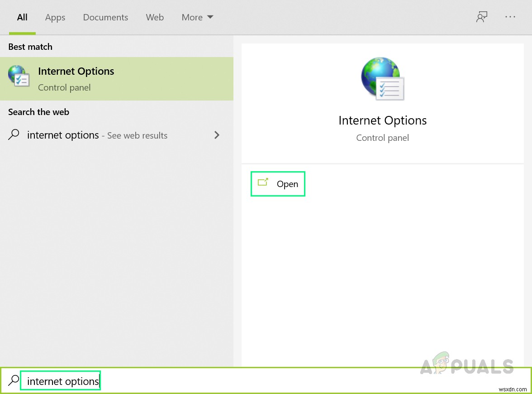Click the search icon next to internet options suggestion
The width and height of the screenshot is (532, 394).
click(x=14, y=135)
